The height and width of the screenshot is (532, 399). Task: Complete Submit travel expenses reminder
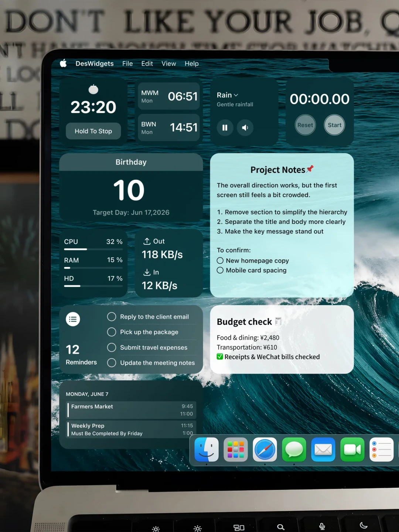pyautogui.click(x=112, y=347)
